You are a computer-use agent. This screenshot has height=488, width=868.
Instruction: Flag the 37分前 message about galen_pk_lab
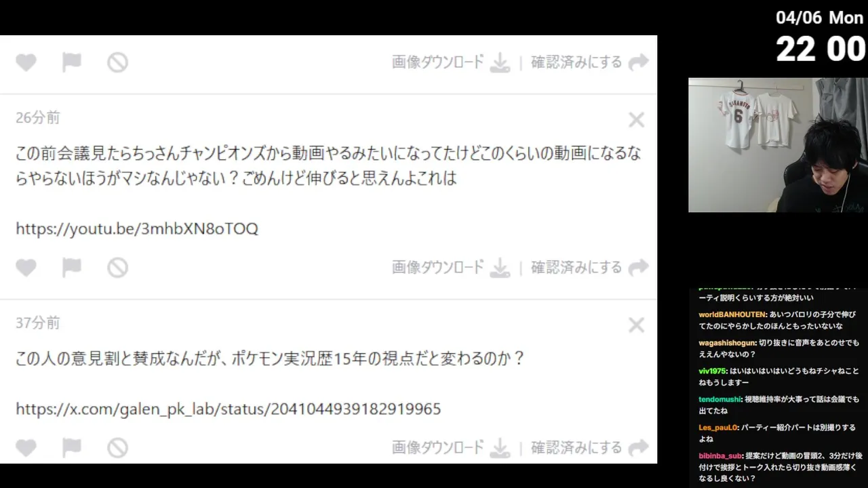(x=71, y=448)
